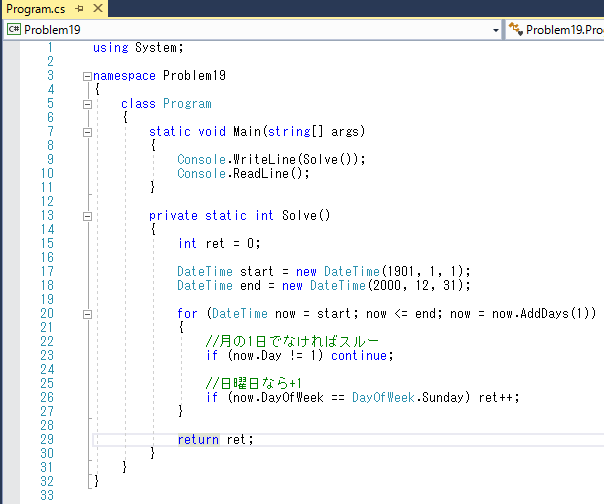The width and height of the screenshot is (604, 504).
Task: Click the word 'Problem19' after namespace
Action: pos(194,76)
